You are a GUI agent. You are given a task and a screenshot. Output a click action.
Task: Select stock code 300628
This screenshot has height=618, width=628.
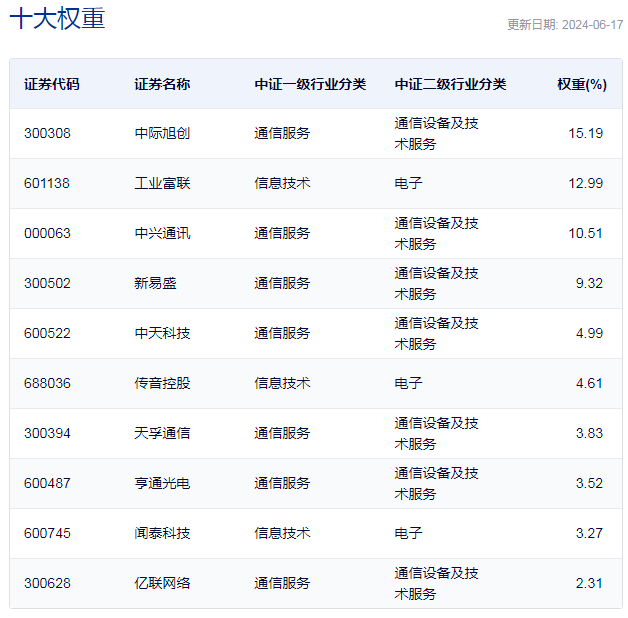point(47,584)
